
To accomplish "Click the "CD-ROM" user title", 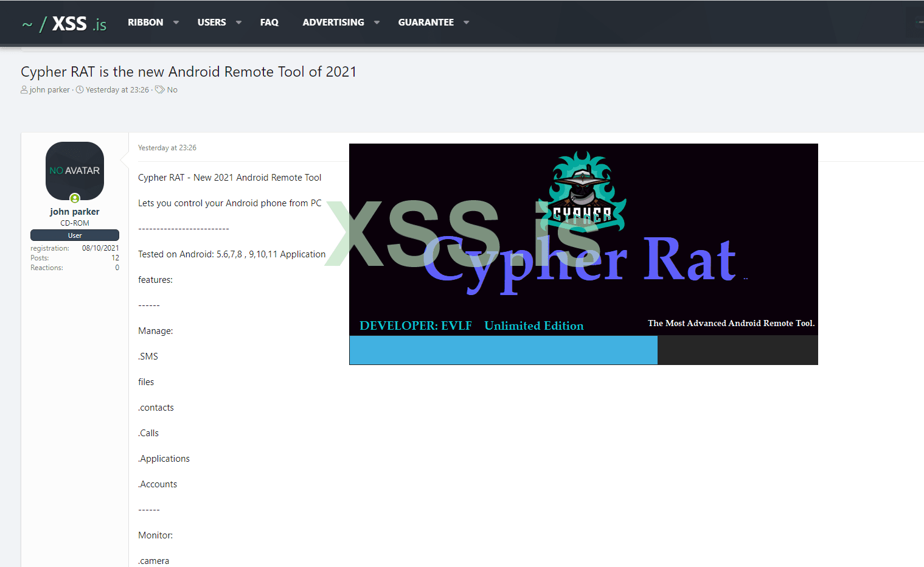I will pyautogui.click(x=75, y=223).
